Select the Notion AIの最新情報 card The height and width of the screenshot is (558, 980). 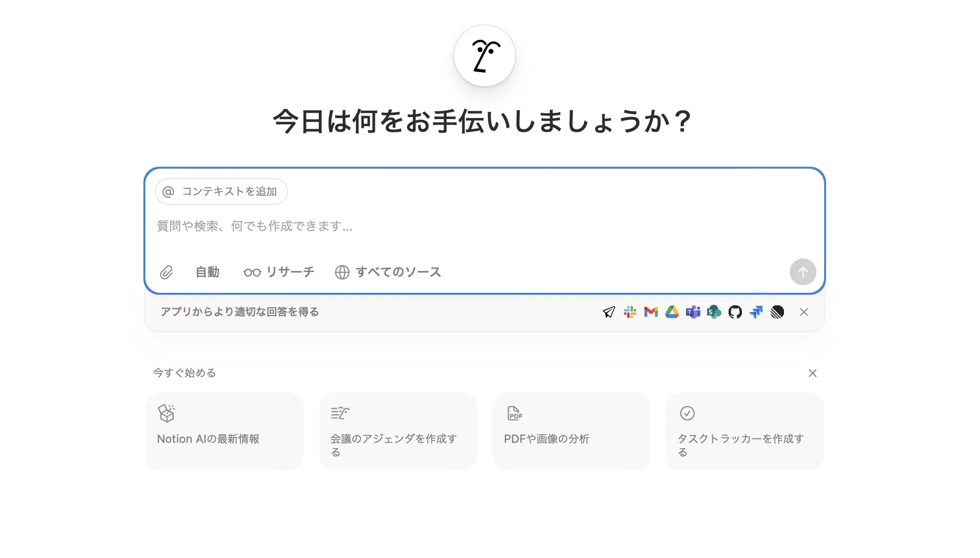225,431
